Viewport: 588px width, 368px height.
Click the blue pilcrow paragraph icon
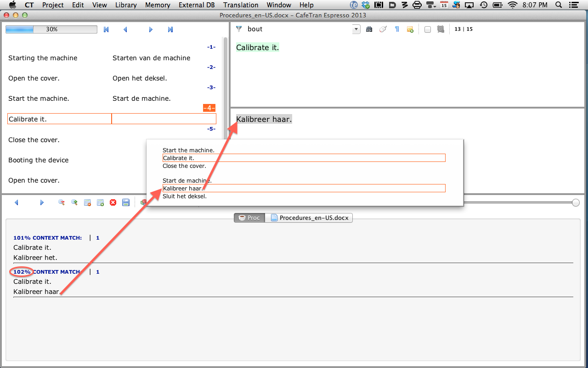tap(397, 29)
